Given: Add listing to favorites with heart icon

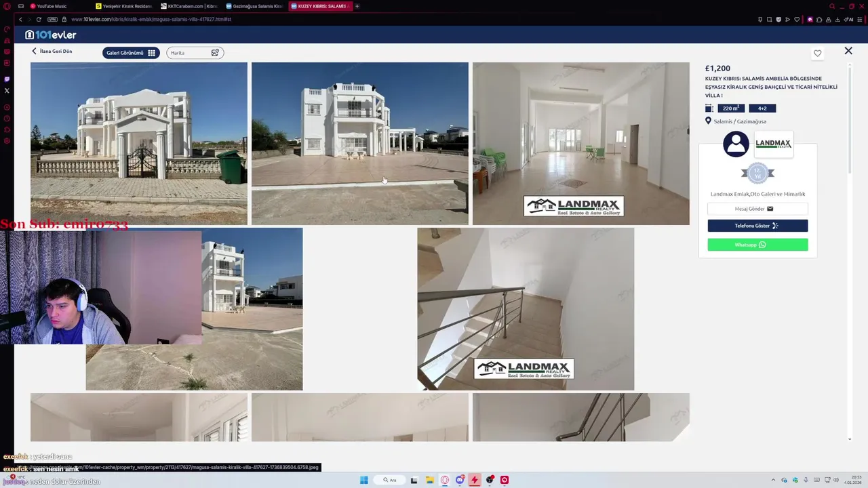Looking at the screenshot, I should 817,53.
